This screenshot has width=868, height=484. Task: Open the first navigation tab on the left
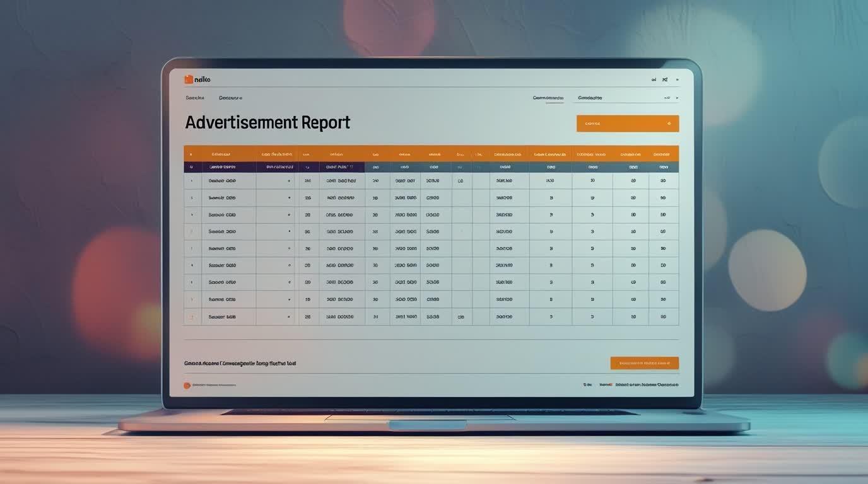coord(195,98)
